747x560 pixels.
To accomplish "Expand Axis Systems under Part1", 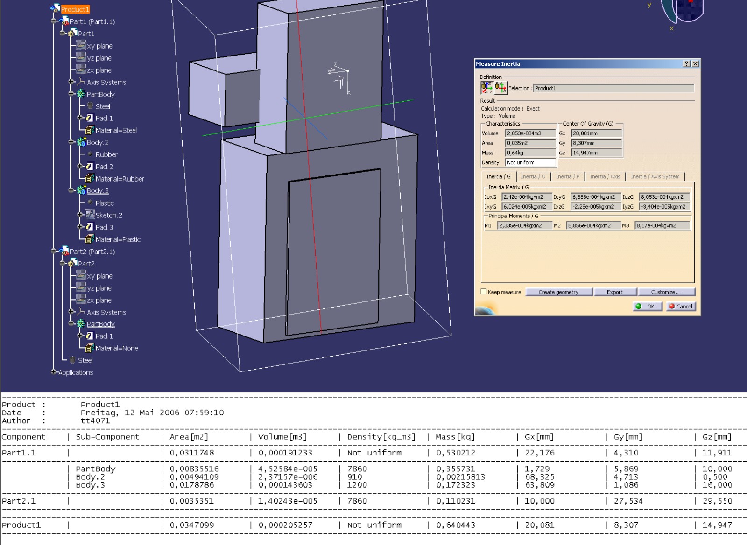I will [71, 82].
